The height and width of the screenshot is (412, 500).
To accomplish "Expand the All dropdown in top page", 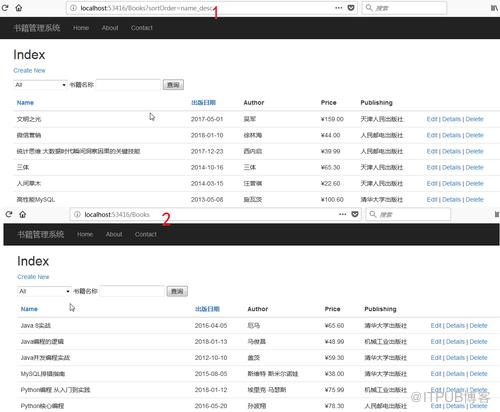I will (40, 85).
